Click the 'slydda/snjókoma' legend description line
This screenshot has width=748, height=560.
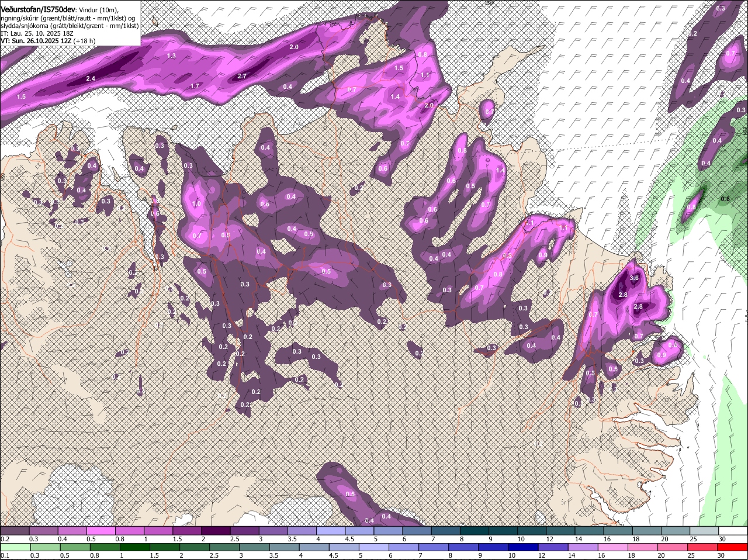(69, 26)
